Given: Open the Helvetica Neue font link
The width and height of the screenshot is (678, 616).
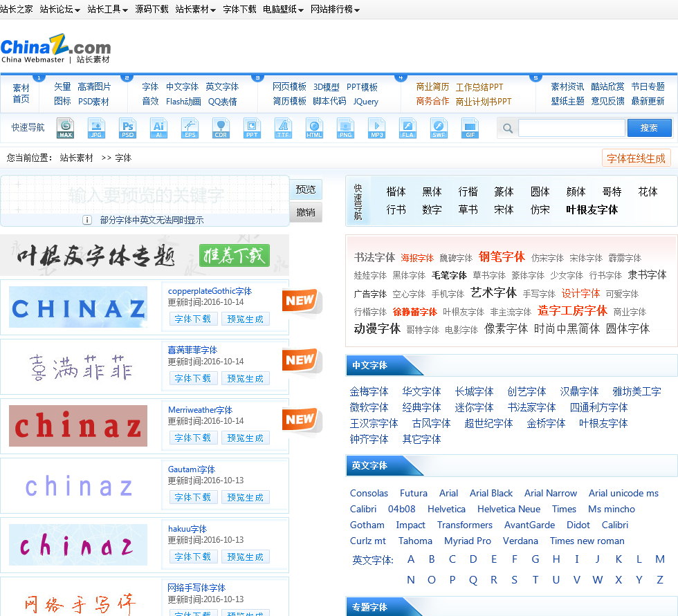Looking at the screenshot, I should [509, 510].
